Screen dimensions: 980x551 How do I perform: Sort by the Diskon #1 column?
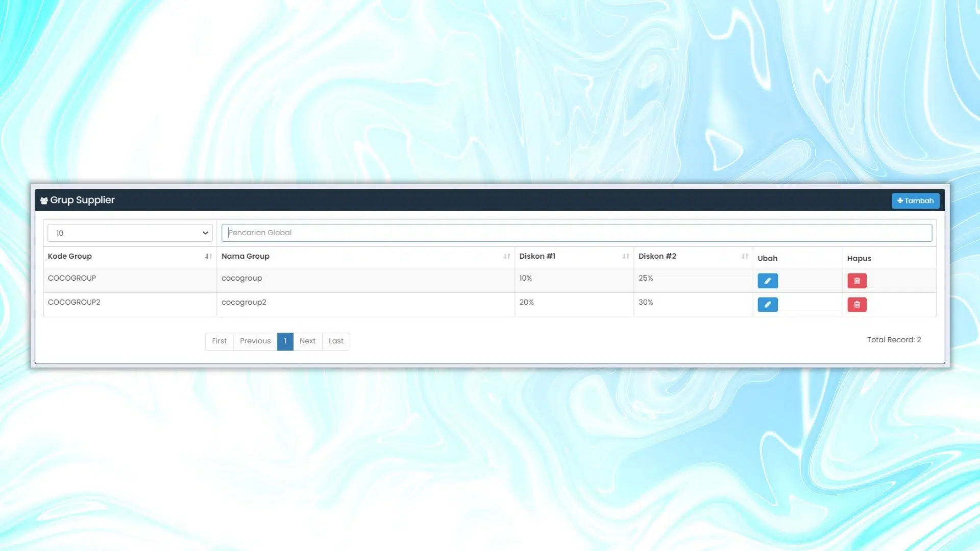click(x=574, y=256)
